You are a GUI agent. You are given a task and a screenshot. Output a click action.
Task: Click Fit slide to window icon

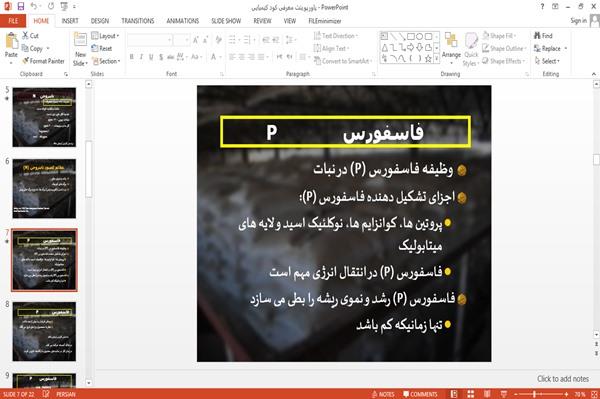pyautogui.click(x=594, y=394)
